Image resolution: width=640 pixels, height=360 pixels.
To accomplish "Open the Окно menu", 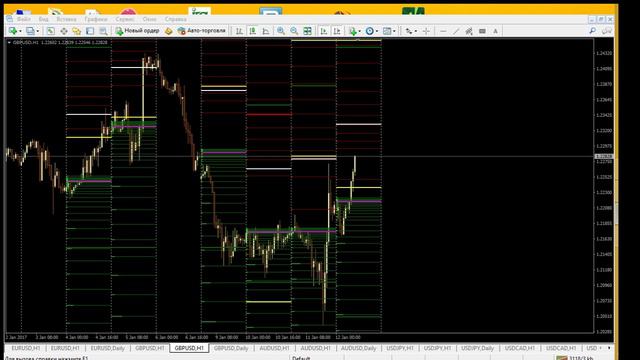I will point(149,19).
